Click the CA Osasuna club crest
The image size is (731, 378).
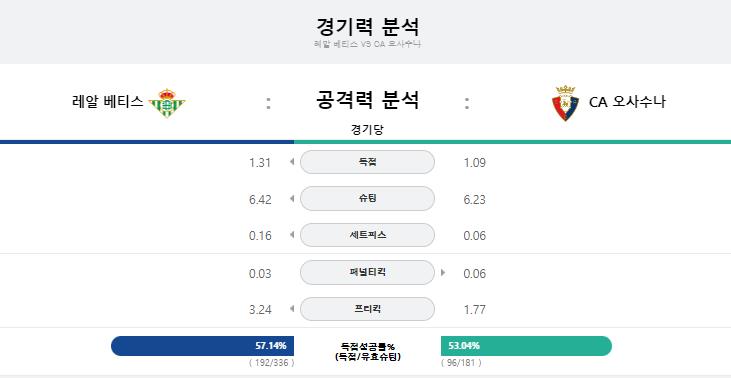point(565,103)
